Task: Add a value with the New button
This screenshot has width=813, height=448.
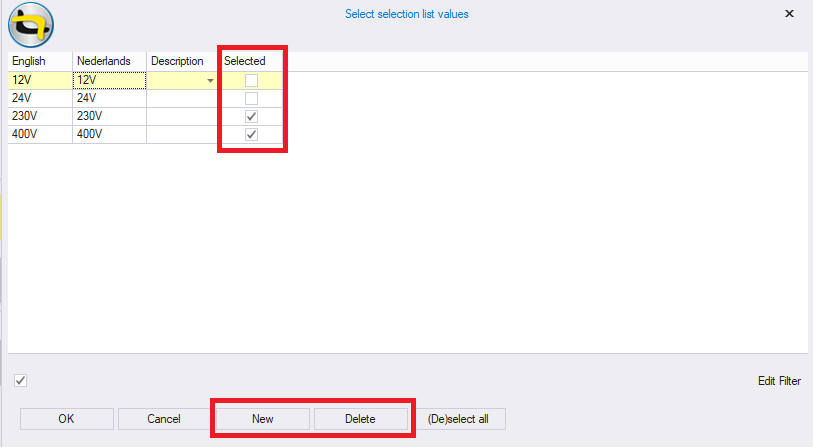Action: point(262,419)
